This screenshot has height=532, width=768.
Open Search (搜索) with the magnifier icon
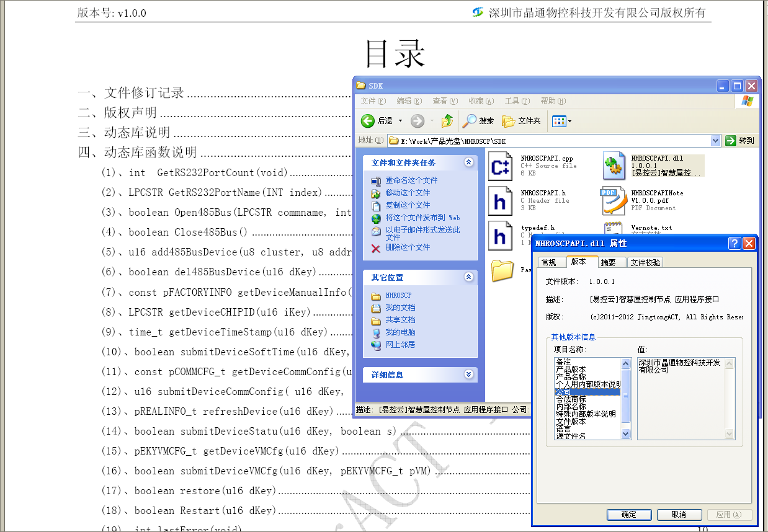470,121
